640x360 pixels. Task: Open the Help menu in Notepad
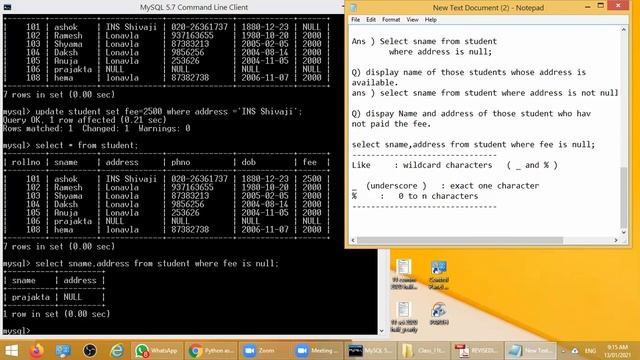[431, 20]
